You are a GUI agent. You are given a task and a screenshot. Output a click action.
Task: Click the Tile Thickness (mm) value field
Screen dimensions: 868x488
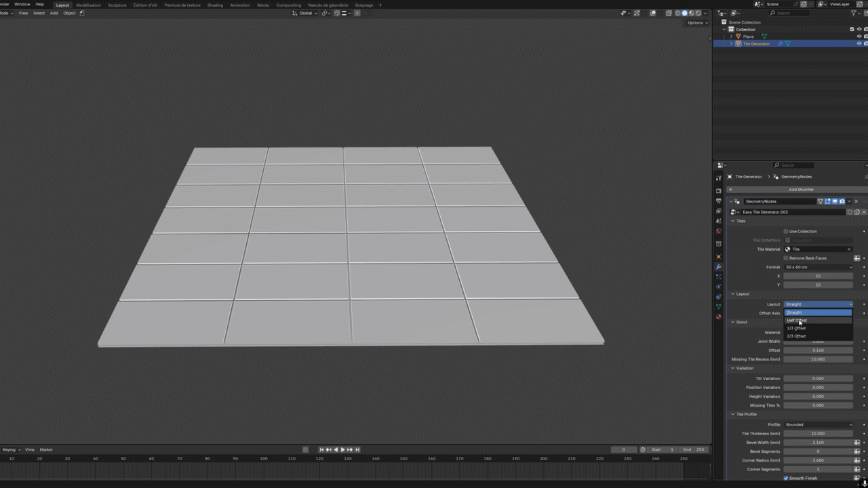coord(818,434)
